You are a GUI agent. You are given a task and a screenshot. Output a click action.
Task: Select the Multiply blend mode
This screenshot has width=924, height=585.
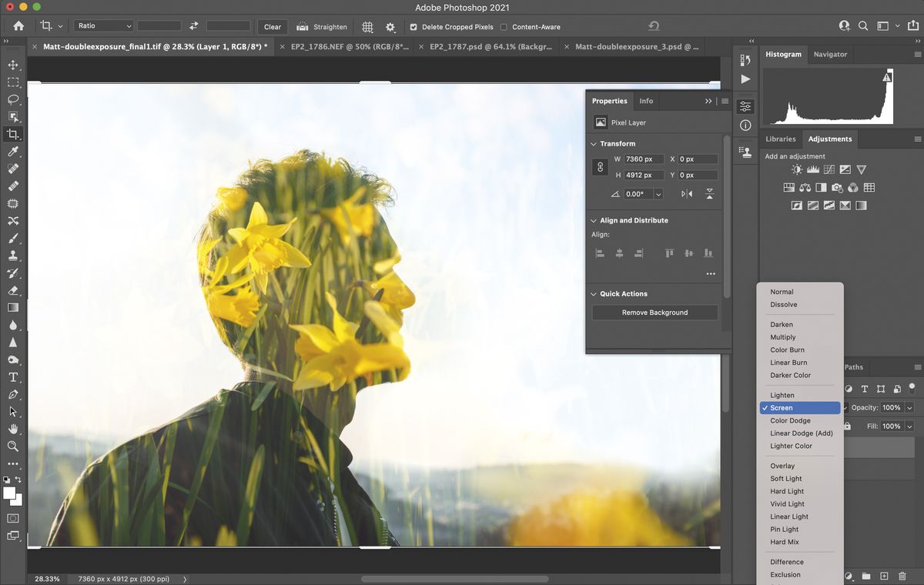[x=783, y=337]
